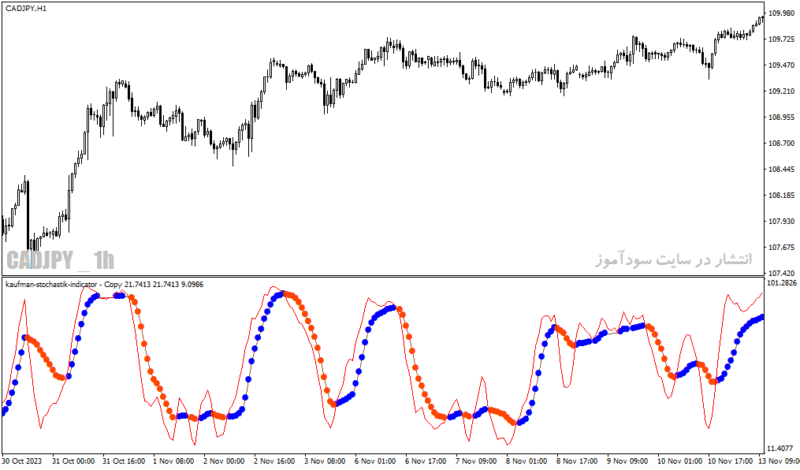Viewport: 800px width, 470px height.
Task: Select the kaufman-stochastik-indicator label
Action: click(51, 284)
